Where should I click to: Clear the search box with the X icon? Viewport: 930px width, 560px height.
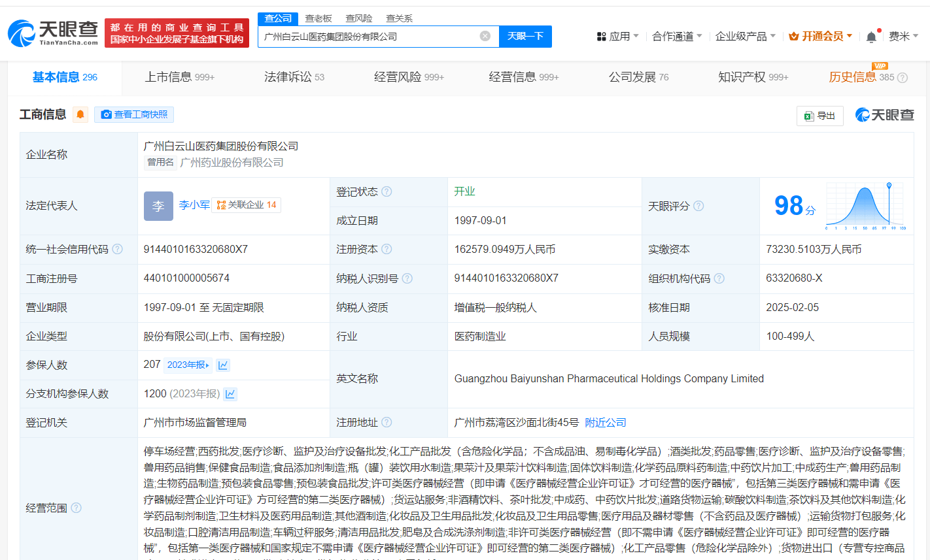(485, 36)
